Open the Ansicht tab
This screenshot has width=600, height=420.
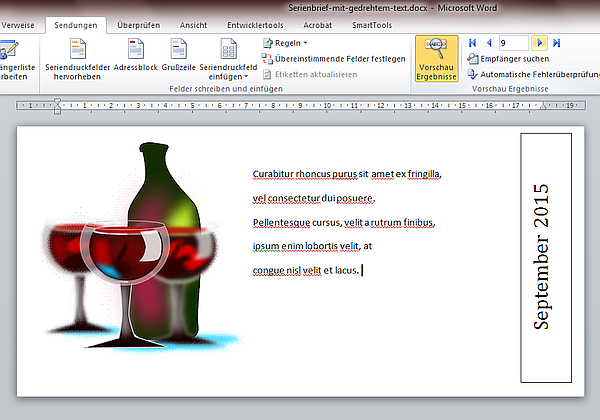193,23
